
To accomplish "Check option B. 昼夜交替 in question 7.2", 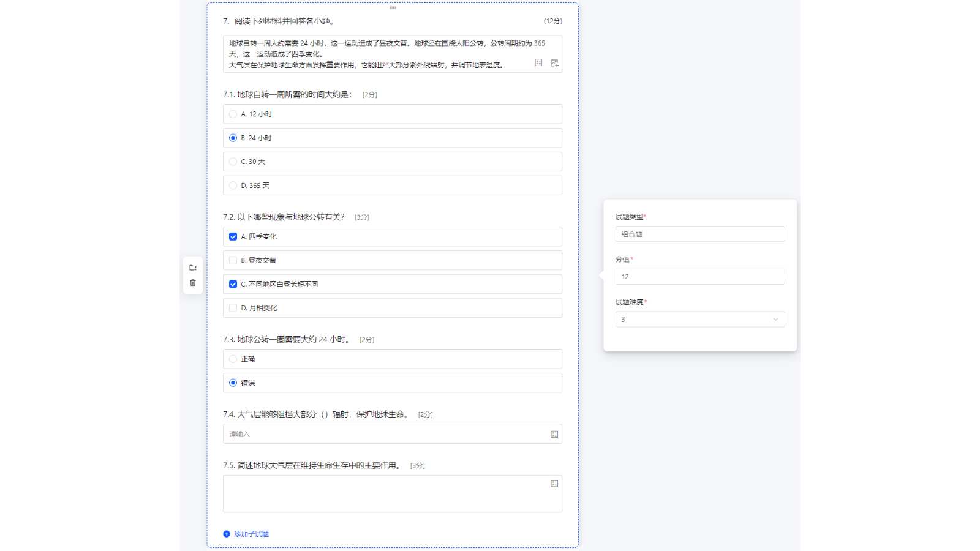I will pos(233,260).
